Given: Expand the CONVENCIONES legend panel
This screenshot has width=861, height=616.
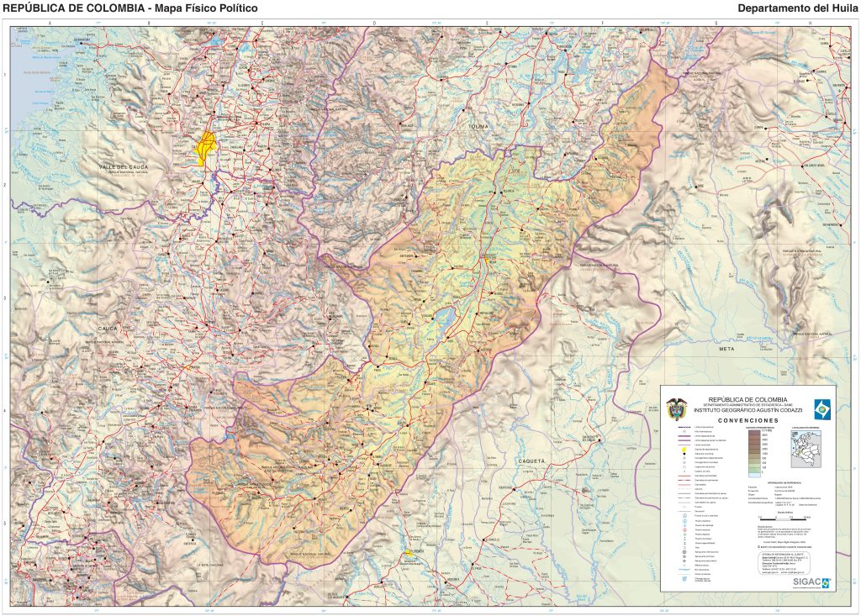Looking at the screenshot, I should 747,420.
